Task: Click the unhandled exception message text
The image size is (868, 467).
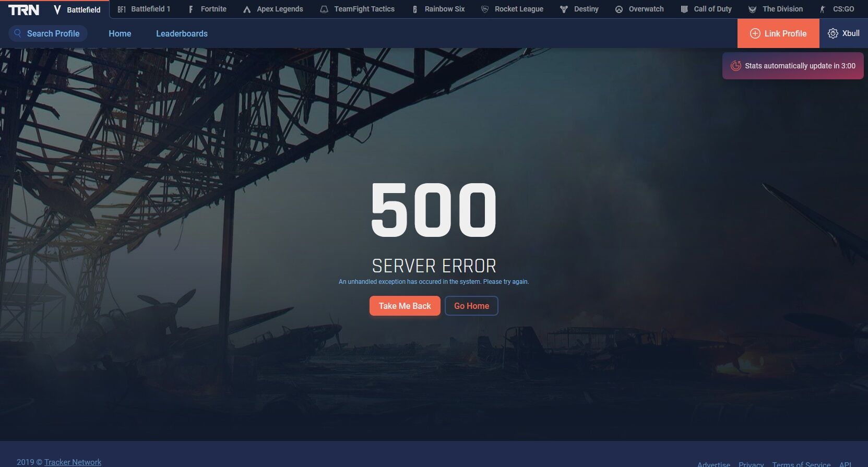Action: point(434,282)
